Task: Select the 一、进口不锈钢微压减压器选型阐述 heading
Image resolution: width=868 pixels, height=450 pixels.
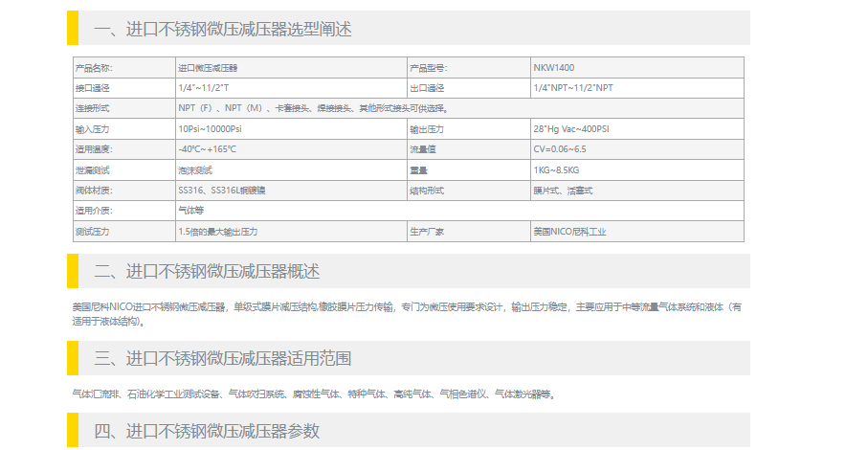Action: 223,30
